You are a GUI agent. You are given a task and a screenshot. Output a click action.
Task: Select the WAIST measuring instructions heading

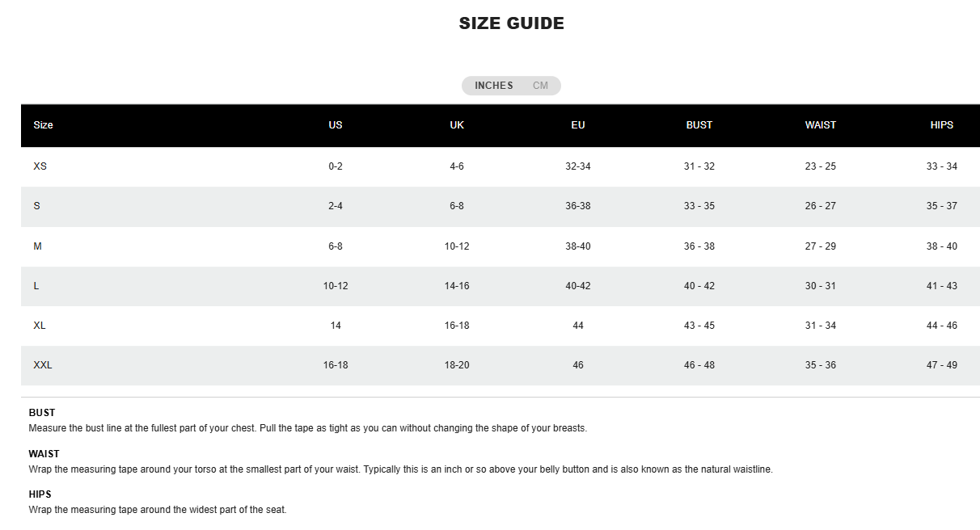44,454
